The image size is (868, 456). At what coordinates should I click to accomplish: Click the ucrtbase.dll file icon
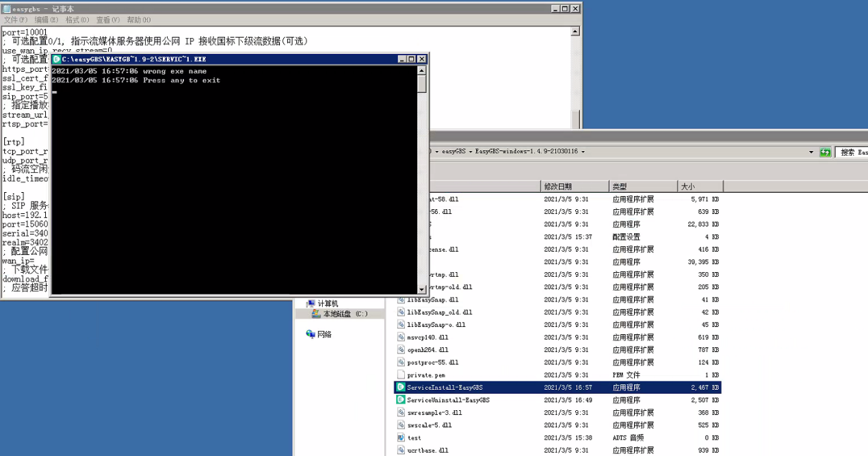401,450
